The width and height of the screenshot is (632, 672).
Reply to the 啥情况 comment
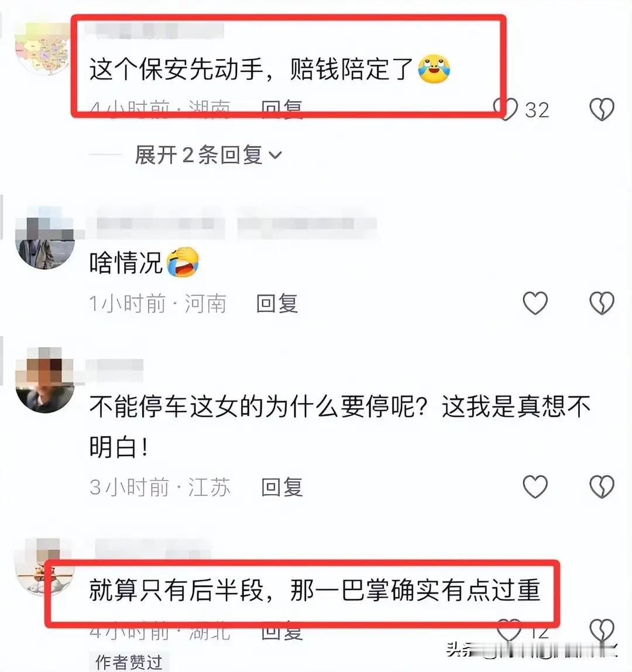point(277,303)
